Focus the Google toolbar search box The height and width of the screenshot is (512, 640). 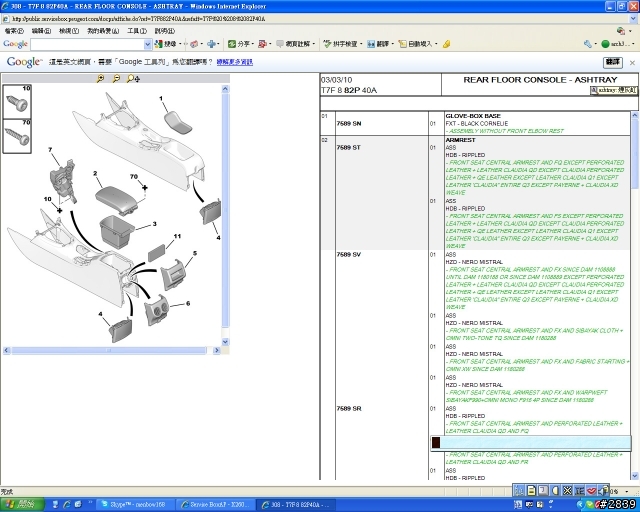[87, 44]
